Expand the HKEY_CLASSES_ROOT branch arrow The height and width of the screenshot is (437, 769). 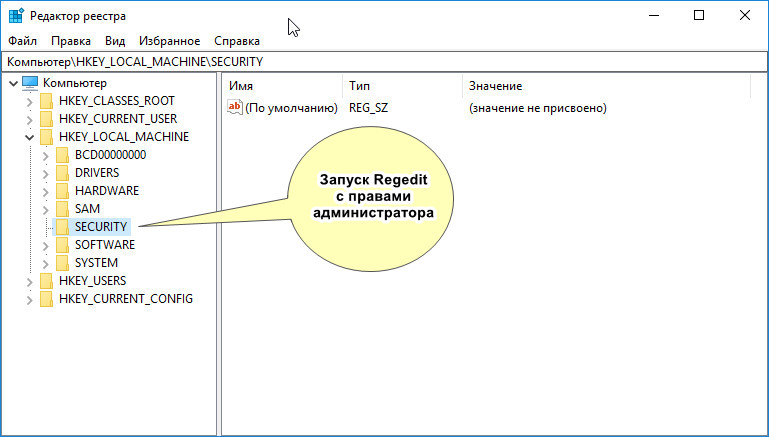point(29,102)
